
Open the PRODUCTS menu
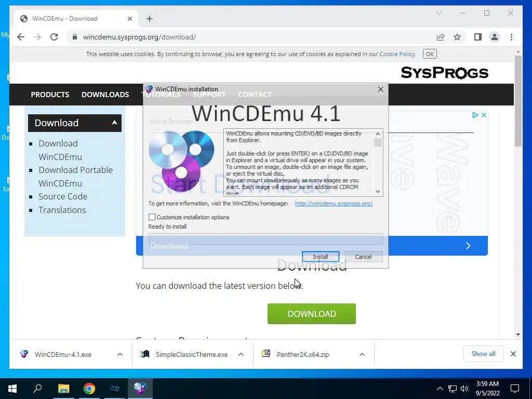(50, 95)
